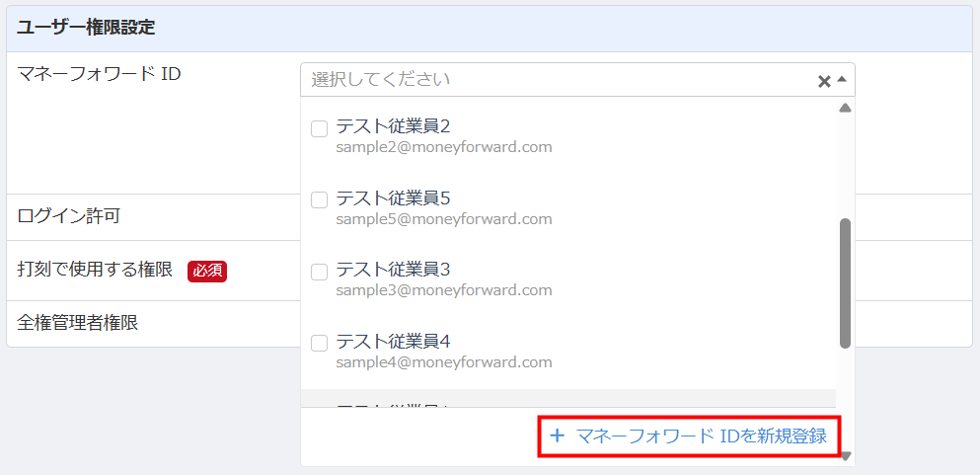
Task: Enable the テスト従業員3 checkbox
Action: tap(319, 272)
